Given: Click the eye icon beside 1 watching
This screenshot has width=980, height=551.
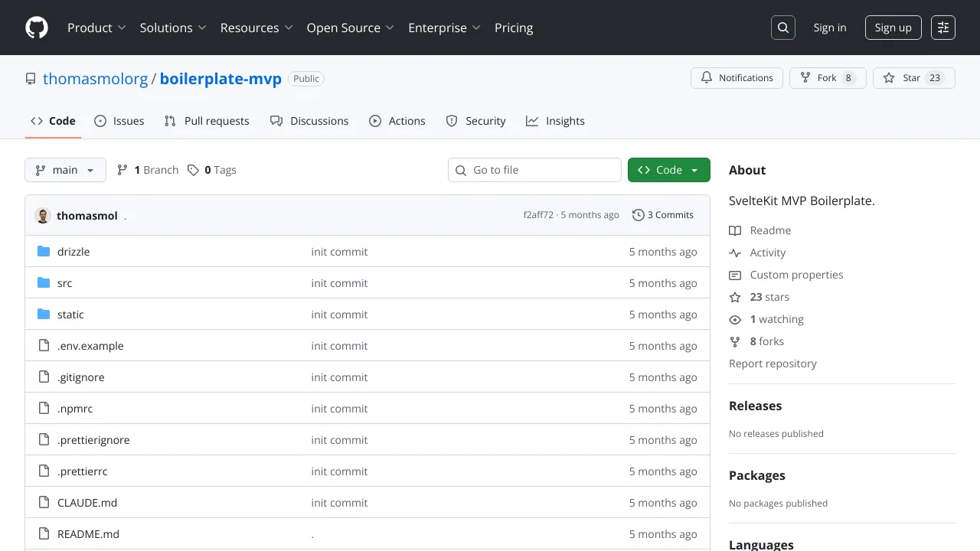Looking at the screenshot, I should pos(735,319).
